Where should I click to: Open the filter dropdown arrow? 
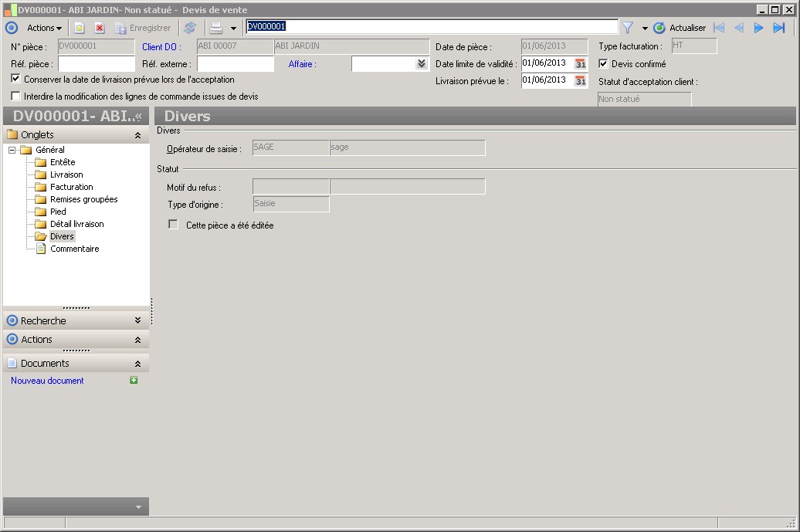pos(644,28)
